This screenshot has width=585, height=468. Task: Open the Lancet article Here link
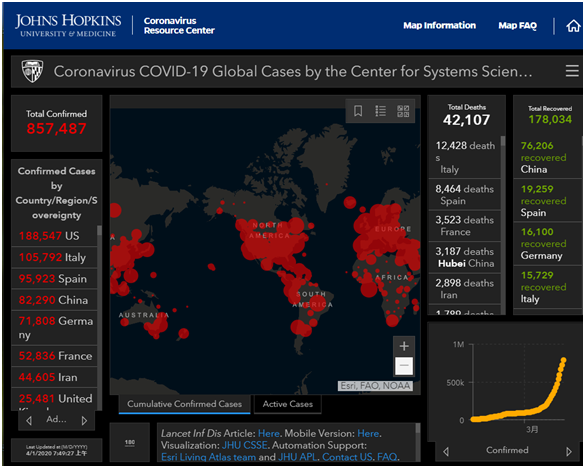(269, 433)
